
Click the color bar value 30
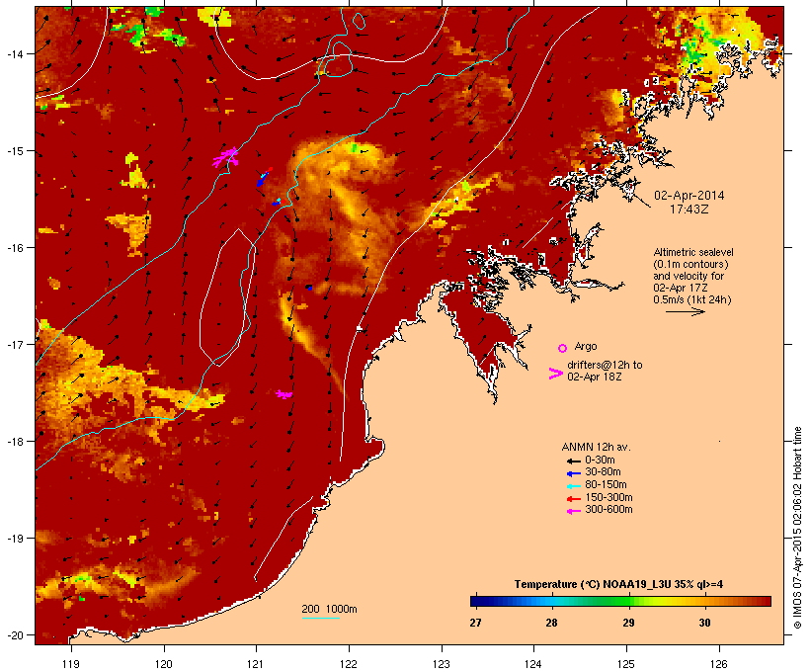point(704,623)
